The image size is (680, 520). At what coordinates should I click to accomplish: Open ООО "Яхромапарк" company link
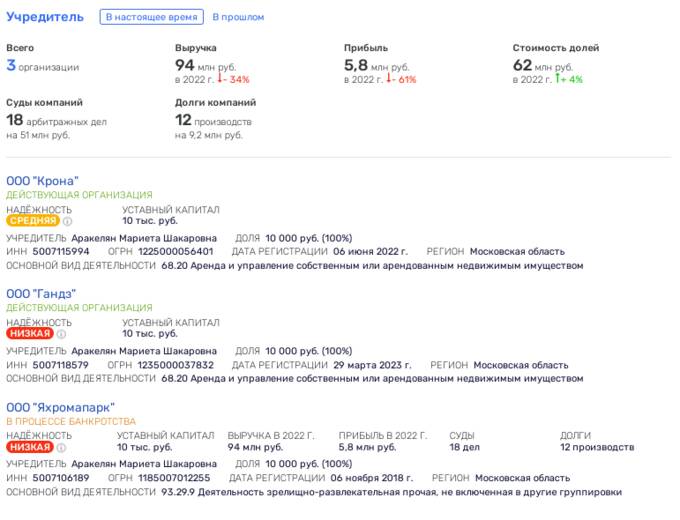[x=60, y=407]
